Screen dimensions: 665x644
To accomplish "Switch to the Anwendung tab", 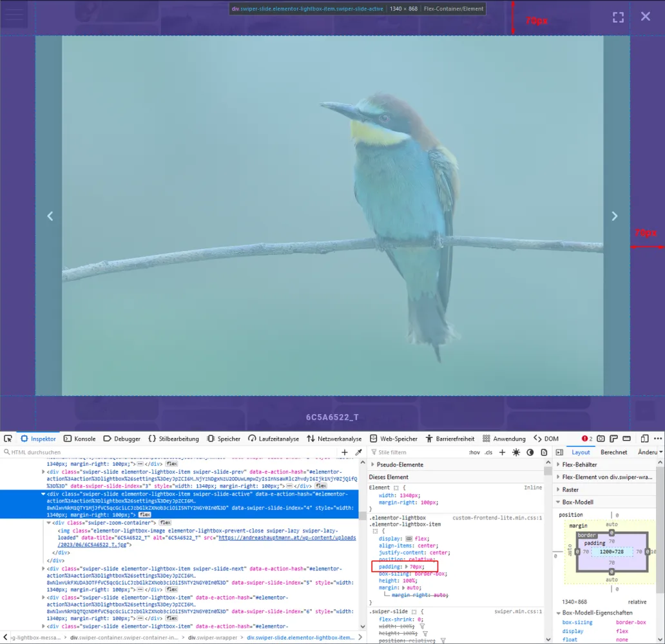I will 504,439.
